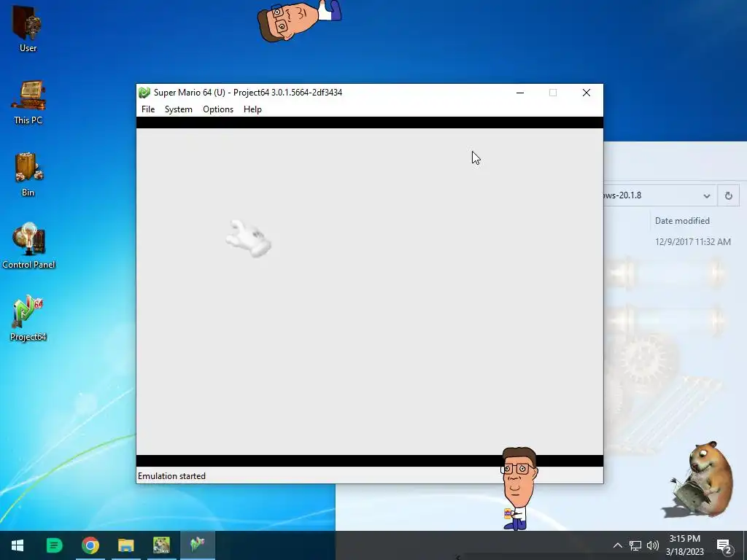Refresh the Explorer window folder
Screen dimensions: 747x560
pyautogui.click(x=729, y=195)
